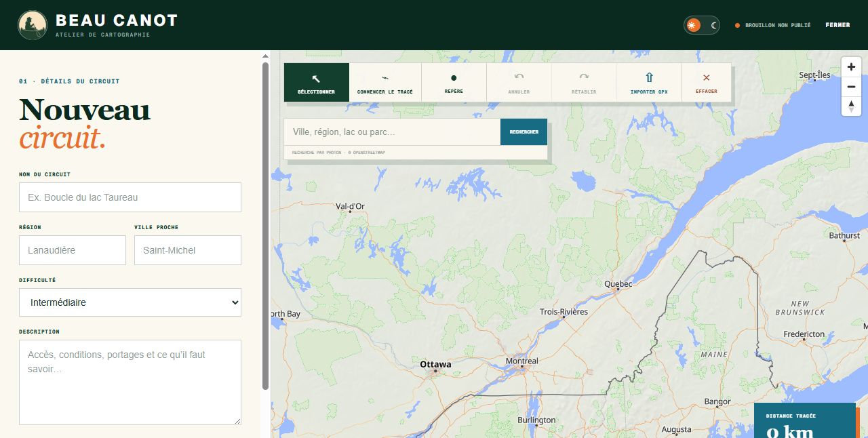Click the Bangor map label
This screenshot has height=438, width=868.
pos(717,402)
